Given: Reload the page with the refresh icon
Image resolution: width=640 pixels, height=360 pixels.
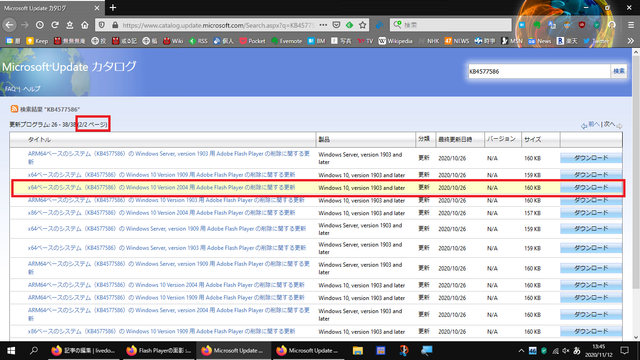Looking at the screenshot, I should coord(55,25).
